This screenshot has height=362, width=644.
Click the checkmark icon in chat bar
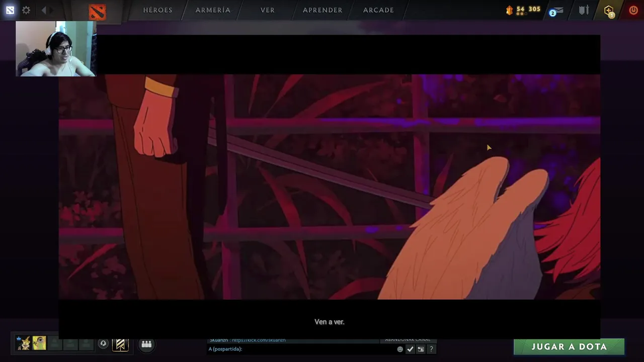410,349
